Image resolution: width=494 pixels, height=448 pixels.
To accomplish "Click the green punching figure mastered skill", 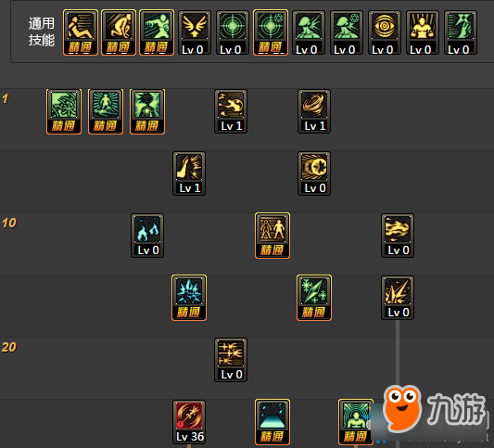I will pyautogui.click(x=157, y=32).
